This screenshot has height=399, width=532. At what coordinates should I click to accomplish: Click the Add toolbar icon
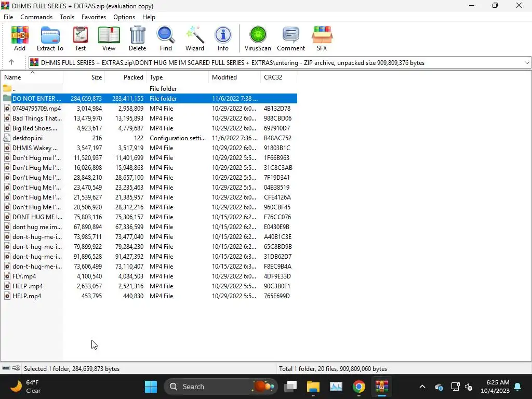point(20,38)
